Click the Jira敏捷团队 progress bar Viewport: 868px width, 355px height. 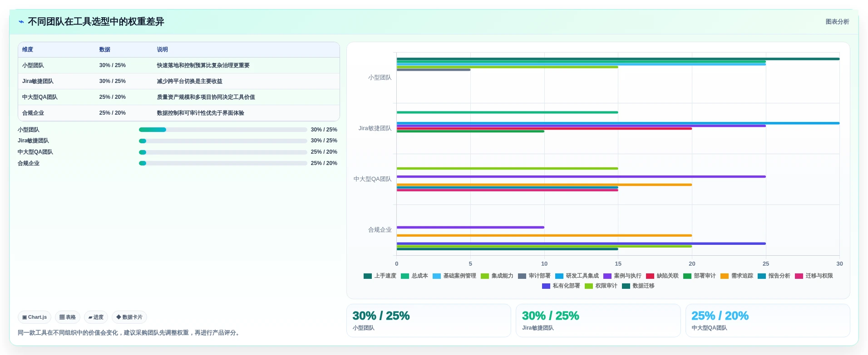pos(223,141)
